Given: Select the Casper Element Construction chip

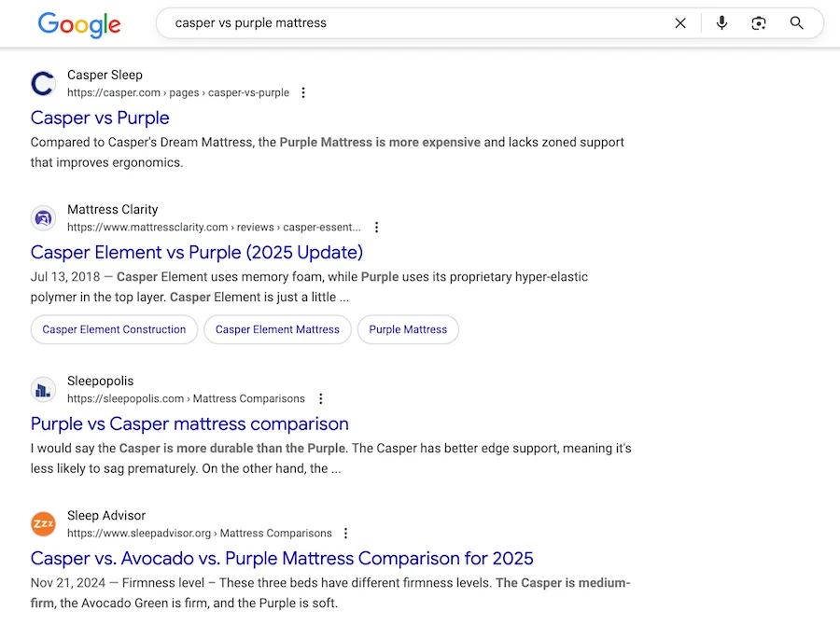Looking at the screenshot, I should tap(114, 329).
